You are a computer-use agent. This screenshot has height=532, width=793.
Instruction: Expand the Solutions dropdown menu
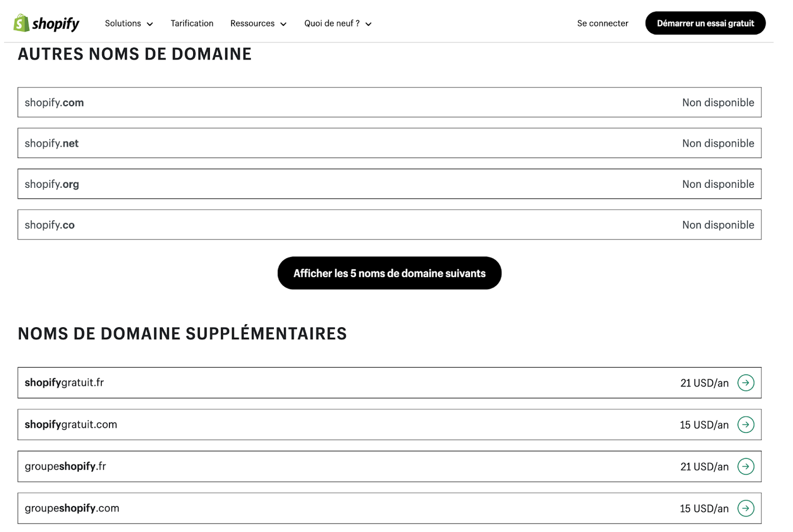click(x=129, y=23)
